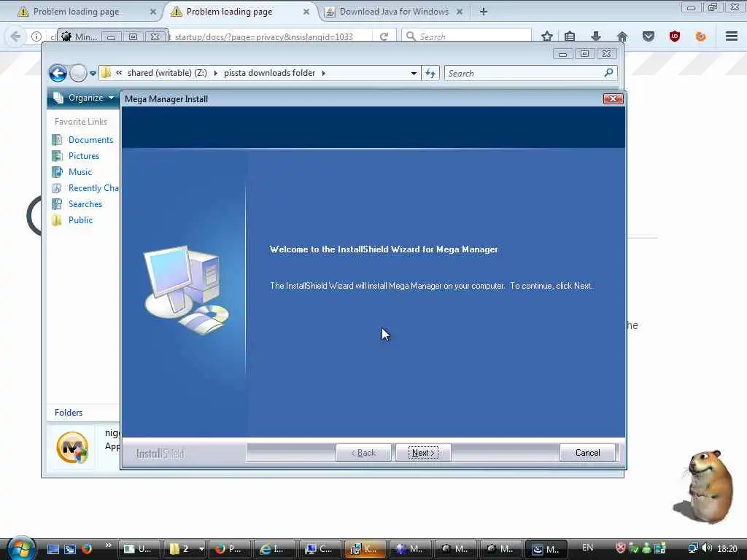Close the 'Download Java for Windows' tab
The image size is (747, 560).
point(460,12)
